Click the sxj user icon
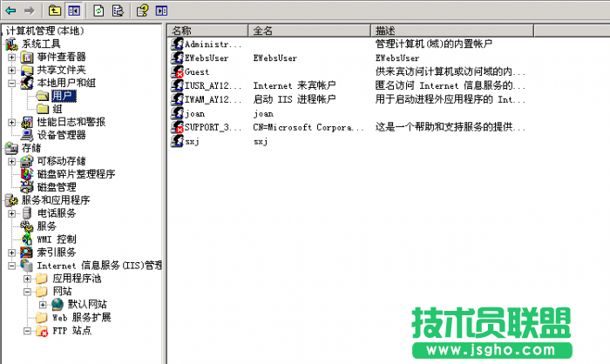This screenshot has height=364, width=610. pos(178,141)
